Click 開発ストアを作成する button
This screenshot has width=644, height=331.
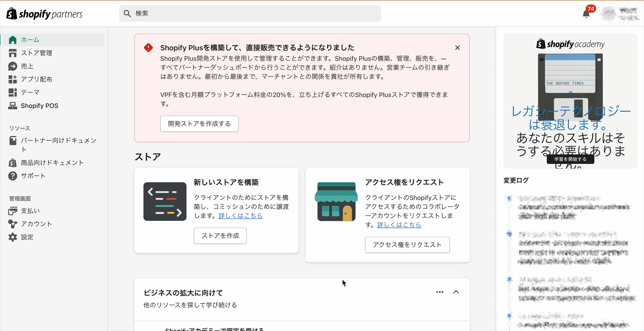[x=199, y=124]
